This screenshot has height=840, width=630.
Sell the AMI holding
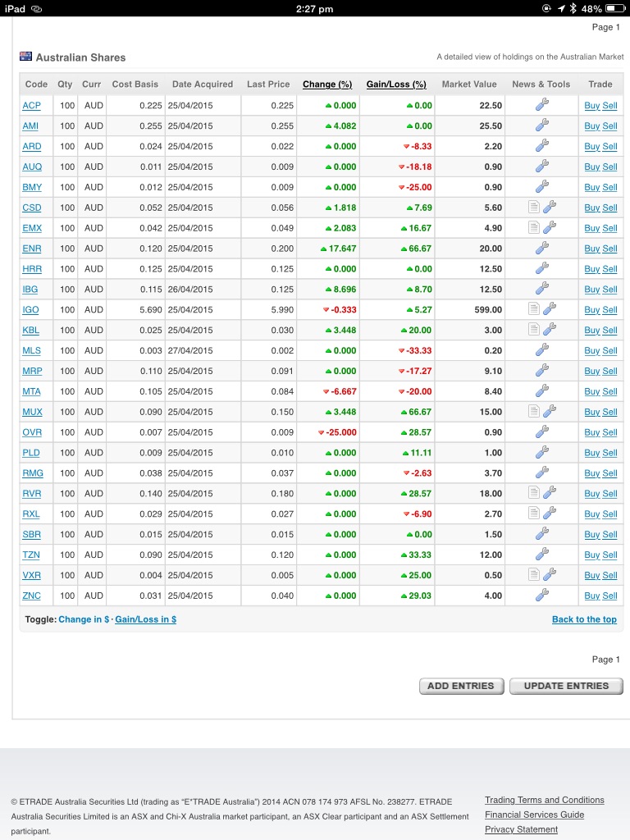609,126
